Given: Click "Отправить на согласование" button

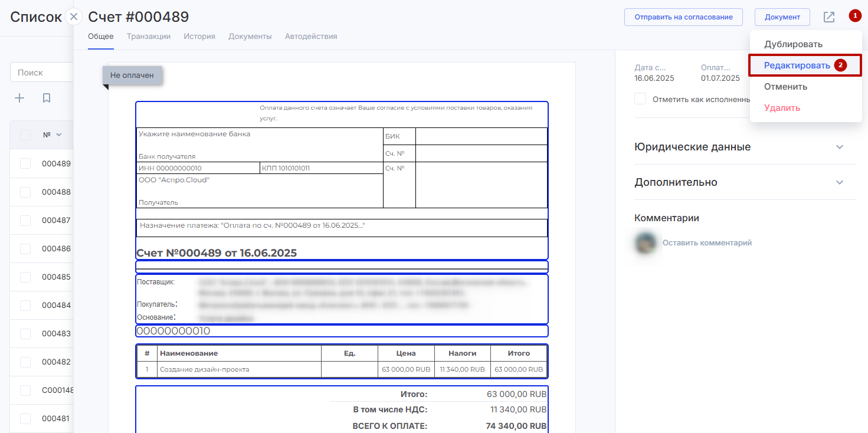Looking at the screenshot, I should (x=683, y=17).
